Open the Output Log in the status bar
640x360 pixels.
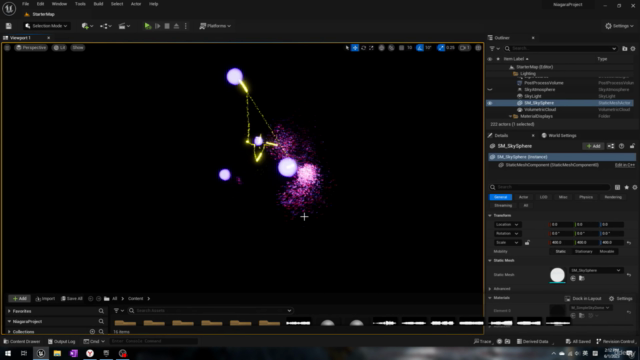(62, 342)
